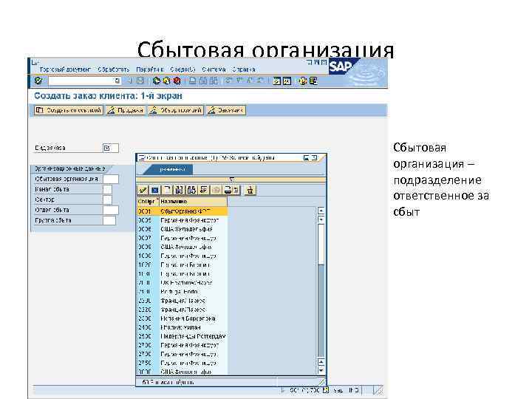Viewport: 532px width, 399px height.
Task: Click the Print icon in popup toolbar
Action: click(x=228, y=190)
